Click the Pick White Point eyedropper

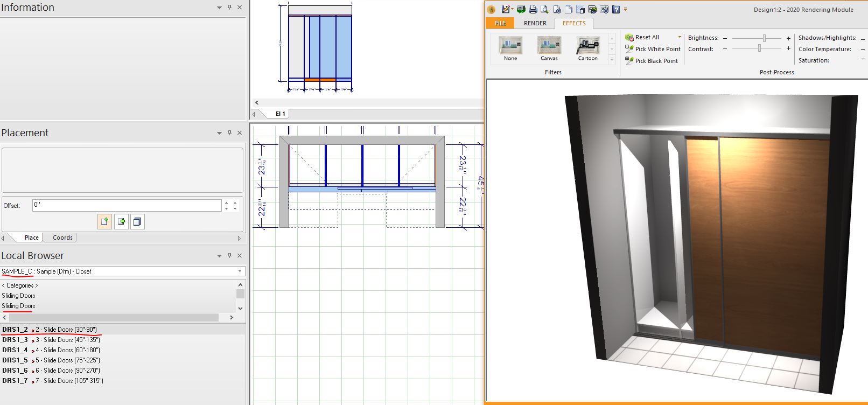click(653, 49)
